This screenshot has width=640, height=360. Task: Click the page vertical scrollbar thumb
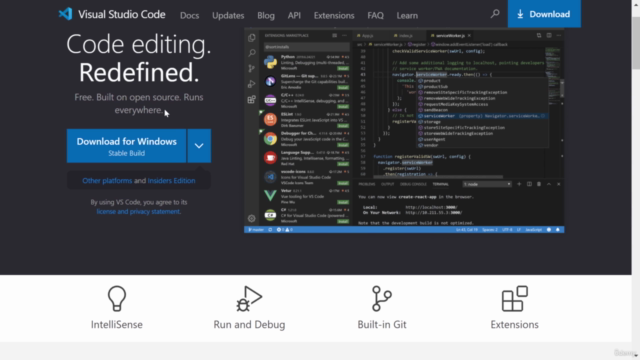tap(636, 43)
